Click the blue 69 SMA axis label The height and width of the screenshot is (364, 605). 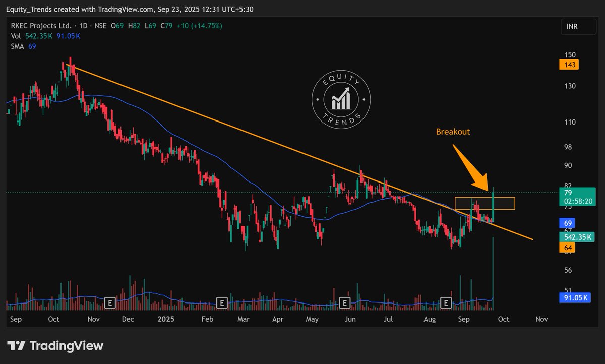(x=568, y=223)
